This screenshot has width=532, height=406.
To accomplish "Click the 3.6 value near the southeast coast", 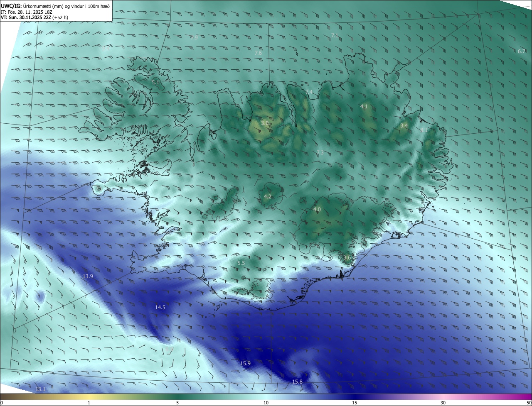I will click(x=347, y=258).
